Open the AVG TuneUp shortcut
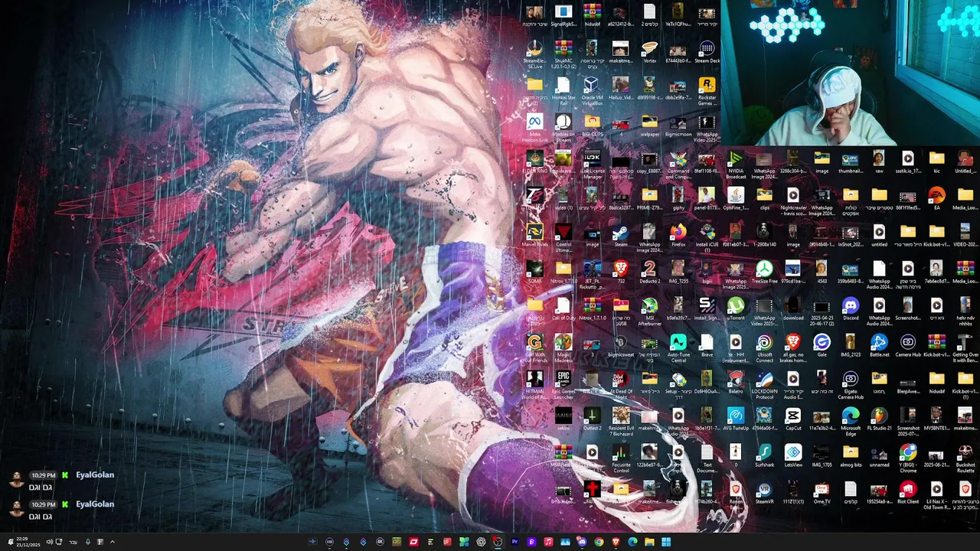The image size is (980, 551). pos(736,419)
